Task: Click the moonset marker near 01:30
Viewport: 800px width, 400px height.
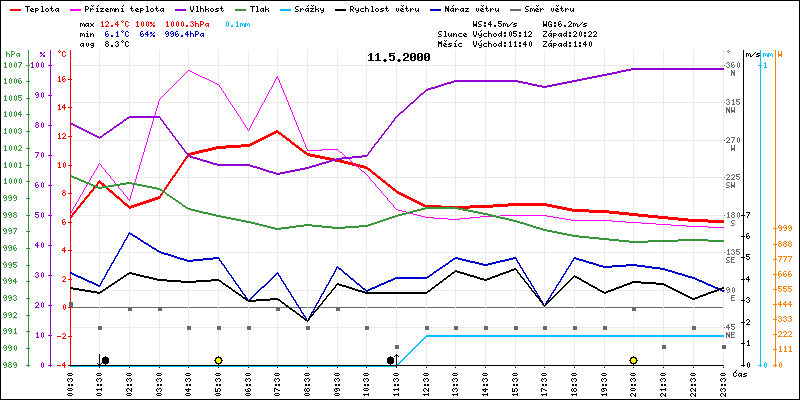Action: point(103,360)
